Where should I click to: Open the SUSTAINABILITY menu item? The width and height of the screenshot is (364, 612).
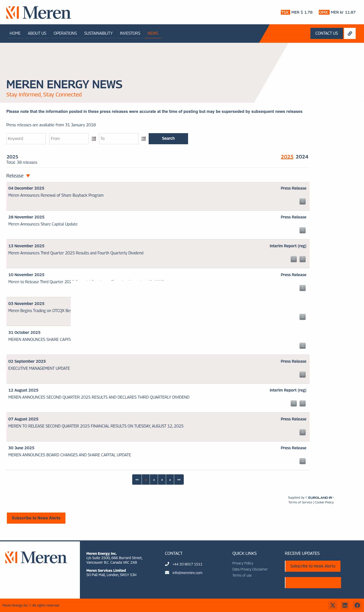coord(98,33)
